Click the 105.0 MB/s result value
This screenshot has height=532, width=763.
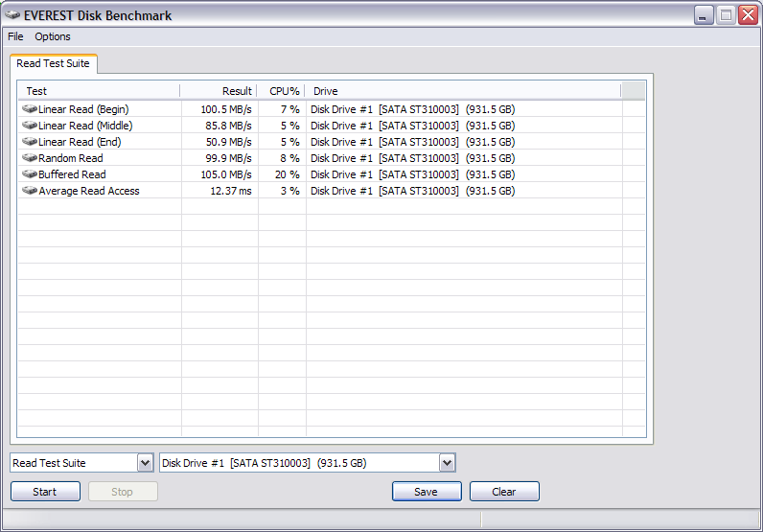pyautogui.click(x=226, y=174)
